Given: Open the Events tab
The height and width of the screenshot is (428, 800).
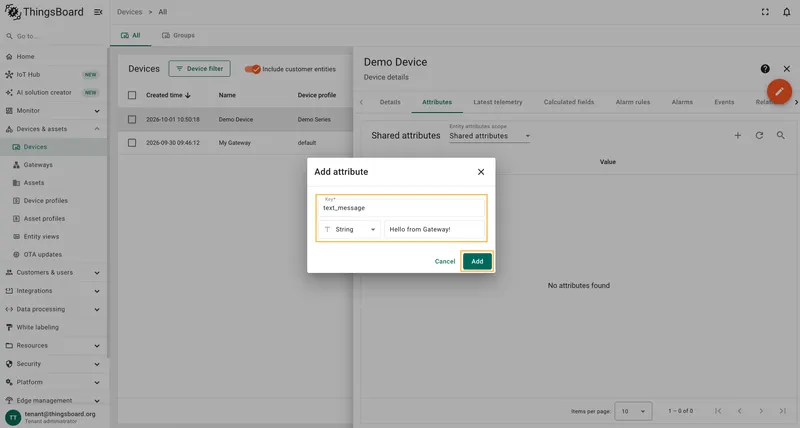Looking at the screenshot, I should [724, 102].
